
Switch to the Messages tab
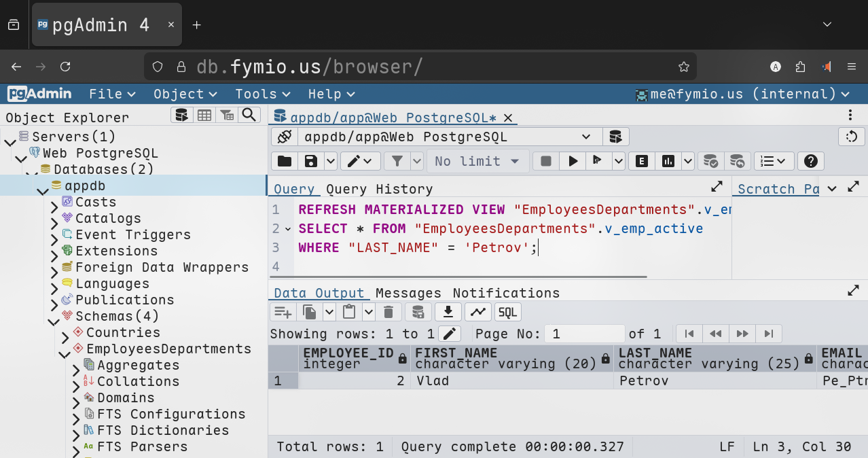408,293
